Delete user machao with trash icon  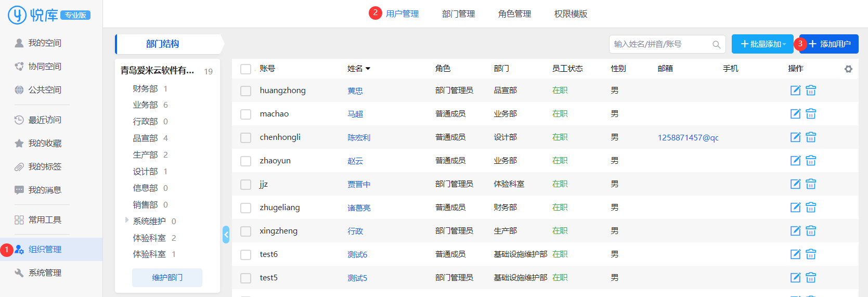tap(811, 114)
